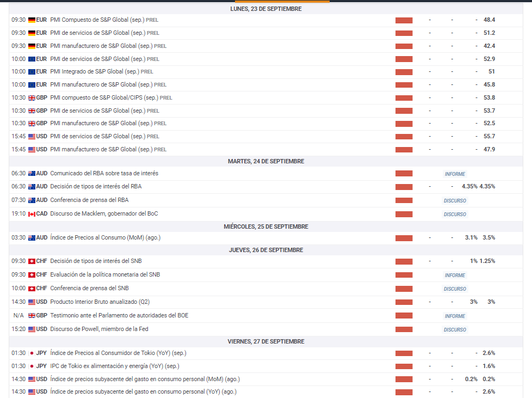The width and height of the screenshot is (532, 398).
Task: Click the INFORME badge for the RBA comunicado
Action: click(455, 174)
